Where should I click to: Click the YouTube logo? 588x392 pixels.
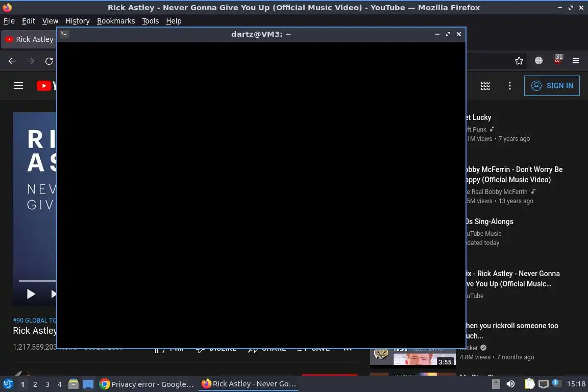[x=46, y=86]
